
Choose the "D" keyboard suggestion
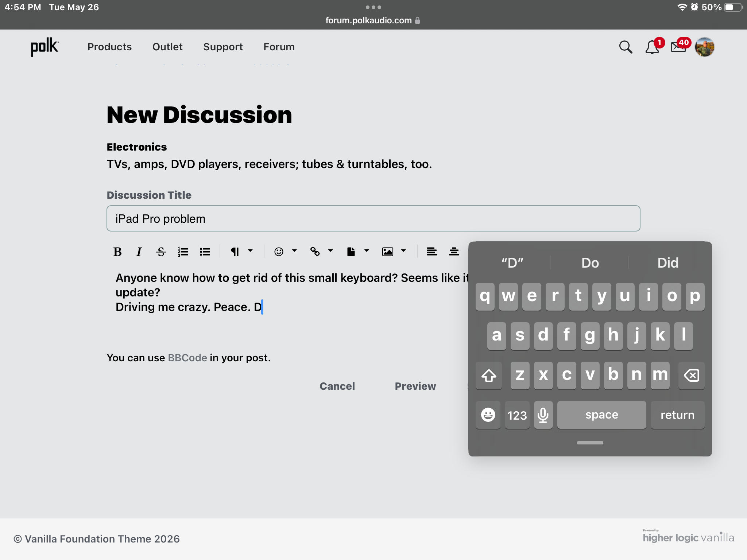tap(512, 262)
